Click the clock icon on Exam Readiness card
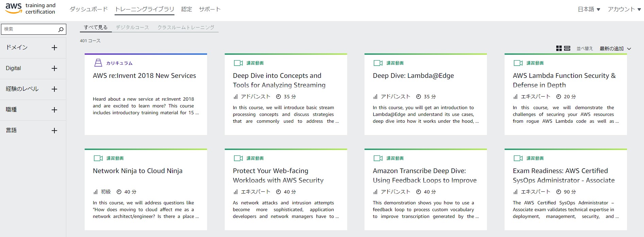The image size is (644, 237). pos(559,192)
